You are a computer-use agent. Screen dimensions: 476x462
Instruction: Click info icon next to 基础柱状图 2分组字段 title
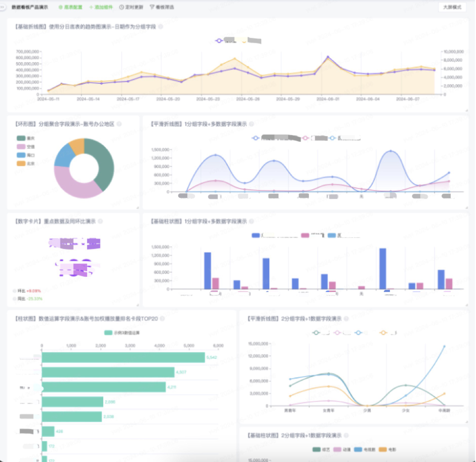click(346, 435)
